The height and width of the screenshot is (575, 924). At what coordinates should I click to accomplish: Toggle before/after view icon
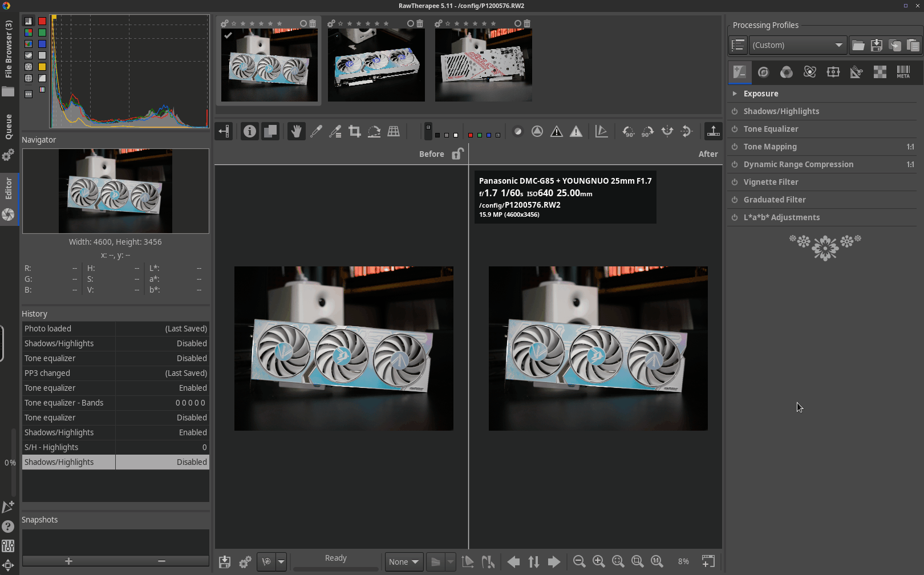pyautogui.click(x=270, y=131)
